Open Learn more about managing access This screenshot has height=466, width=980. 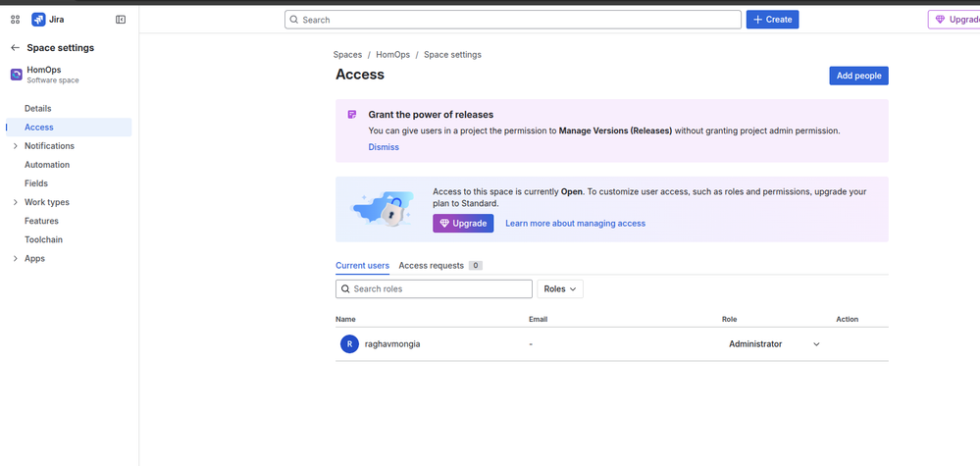point(576,223)
